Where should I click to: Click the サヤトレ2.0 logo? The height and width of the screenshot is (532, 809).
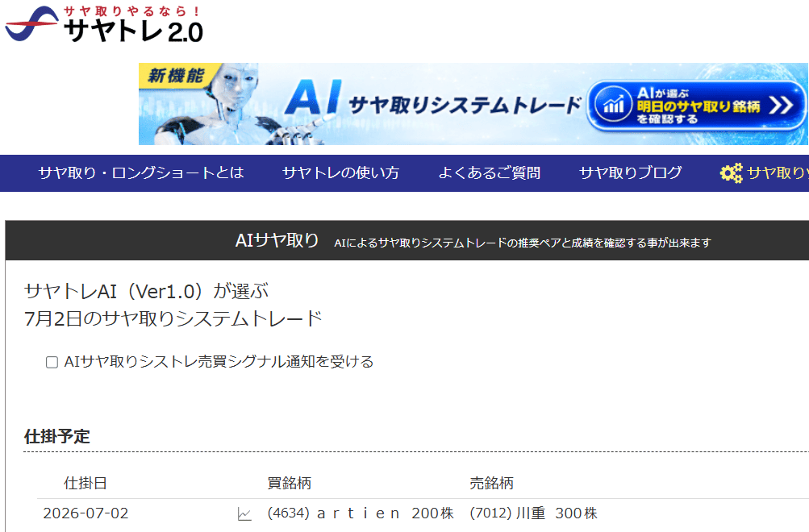coord(104,24)
